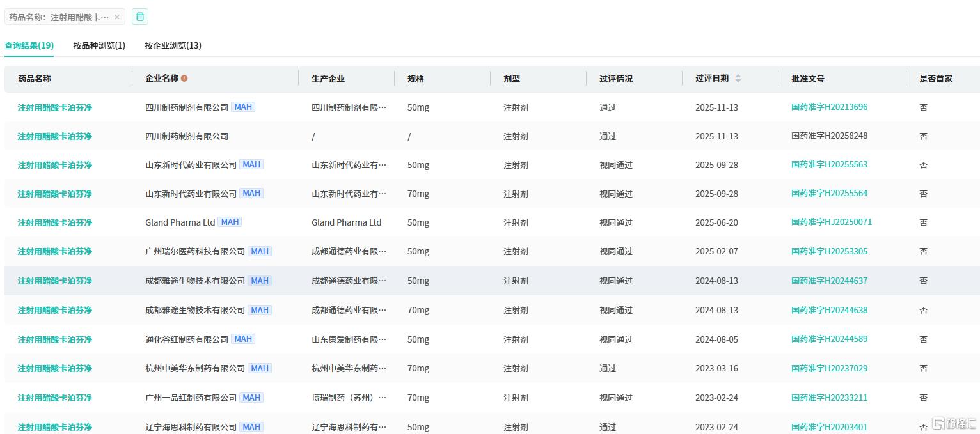Viewport: 980px width, 434px height.
Task: Open the drug name link in Gland Pharma row
Action: 54,222
